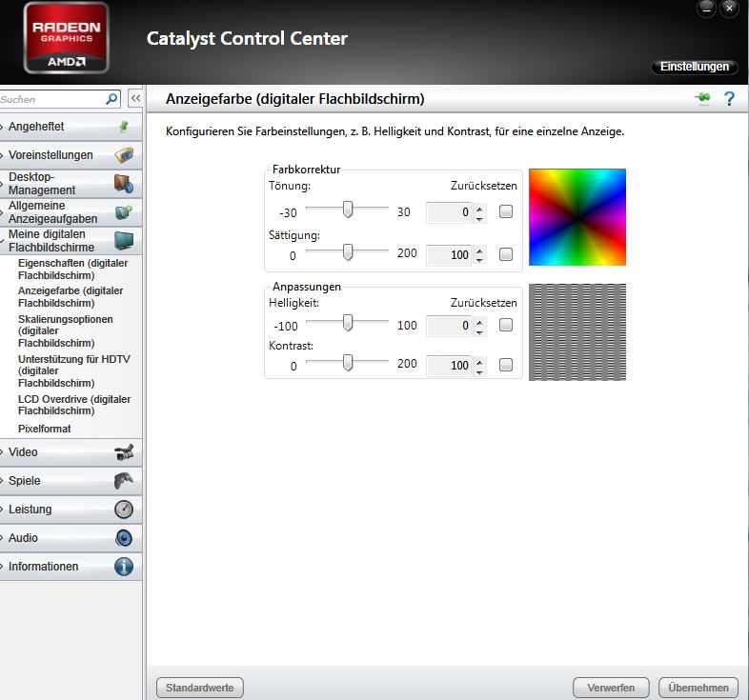Image resolution: width=749 pixels, height=700 pixels.
Task: Click the Tönung value field
Action: tap(449, 212)
